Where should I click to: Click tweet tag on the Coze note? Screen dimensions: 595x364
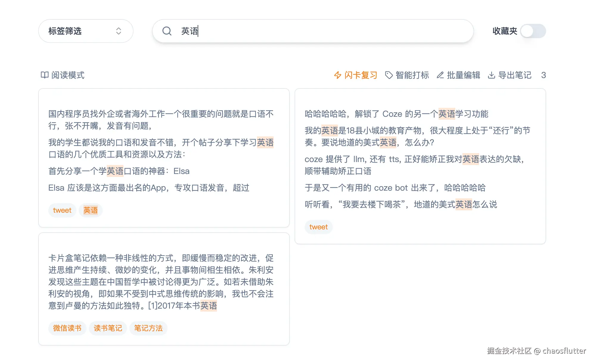pyautogui.click(x=318, y=227)
